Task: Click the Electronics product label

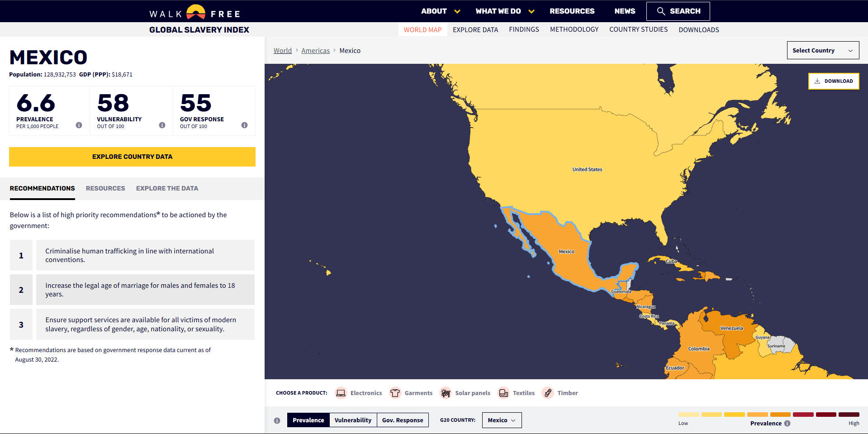Action: (366, 393)
